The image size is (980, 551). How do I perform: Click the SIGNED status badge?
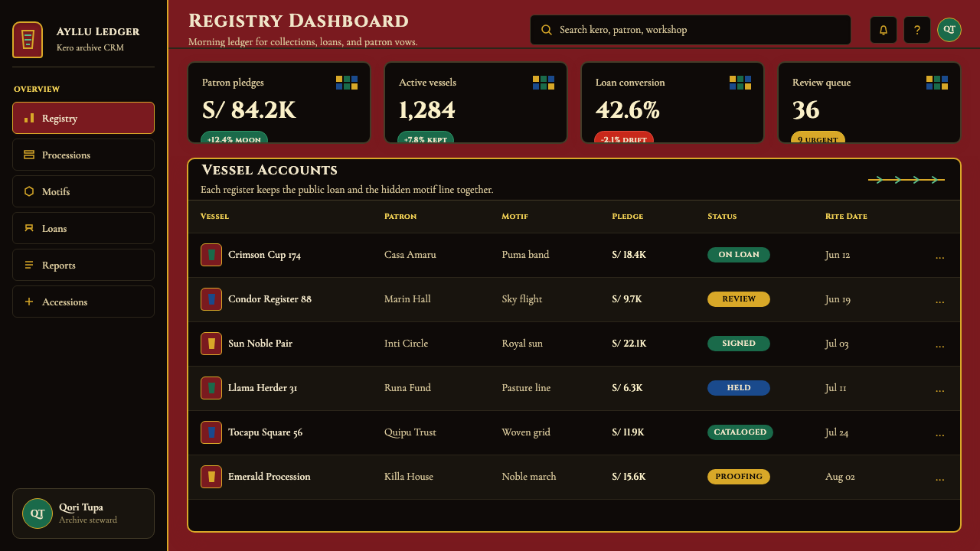[739, 344]
